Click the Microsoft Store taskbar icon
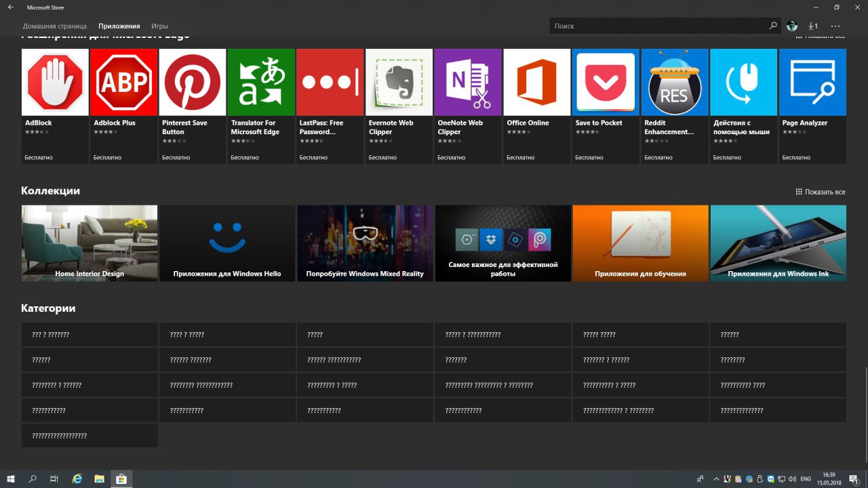Viewport: 868px width, 488px height. click(121, 479)
